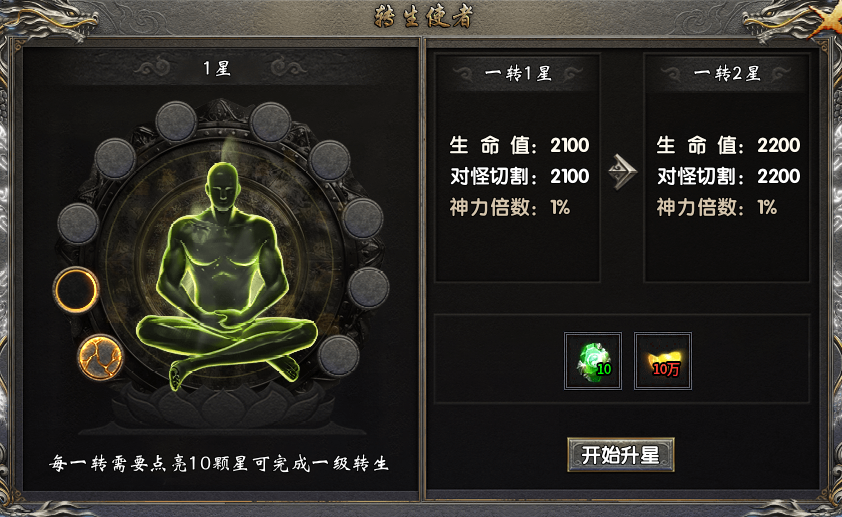Image resolution: width=842 pixels, height=517 pixels.
Task: Click the 一转1星 panel header
Action: 518,74
